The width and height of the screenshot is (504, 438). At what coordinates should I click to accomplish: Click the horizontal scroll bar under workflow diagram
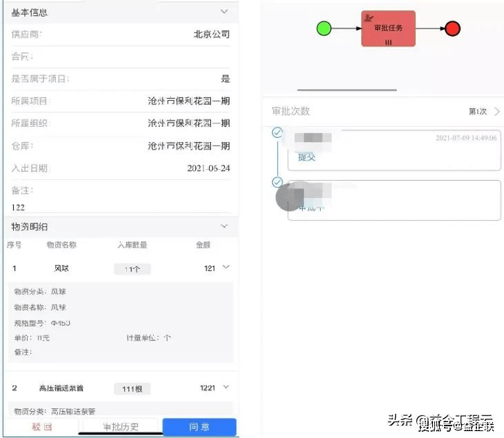[347, 90]
